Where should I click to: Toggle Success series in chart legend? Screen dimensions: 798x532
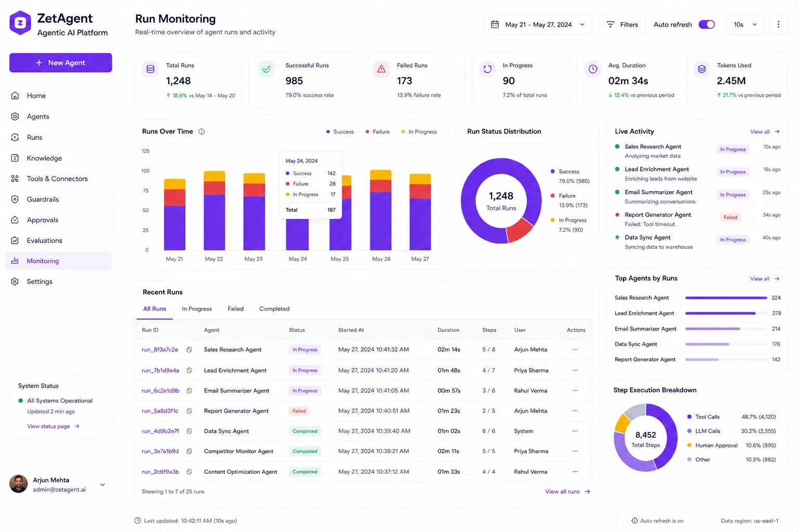coord(340,132)
